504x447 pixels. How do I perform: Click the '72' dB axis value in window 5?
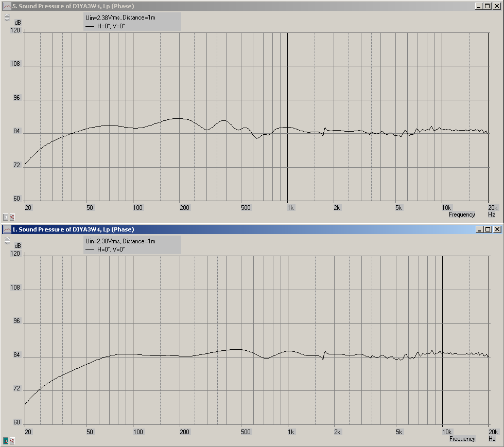point(16,165)
